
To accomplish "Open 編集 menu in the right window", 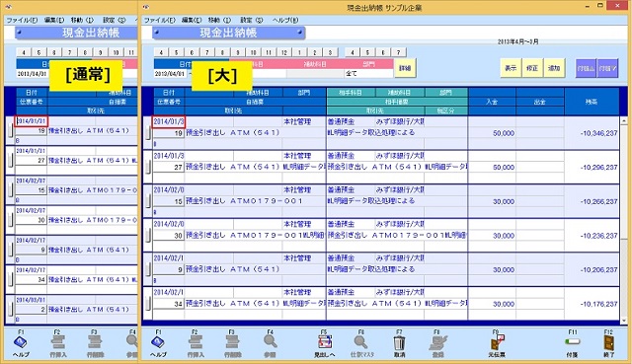I will [192, 20].
